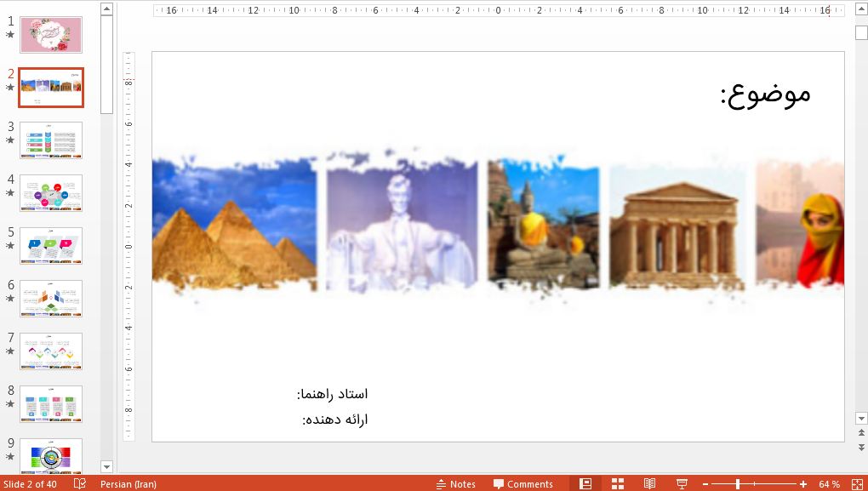
Task: Open Persian (Iran) language settings
Action: 128,483
